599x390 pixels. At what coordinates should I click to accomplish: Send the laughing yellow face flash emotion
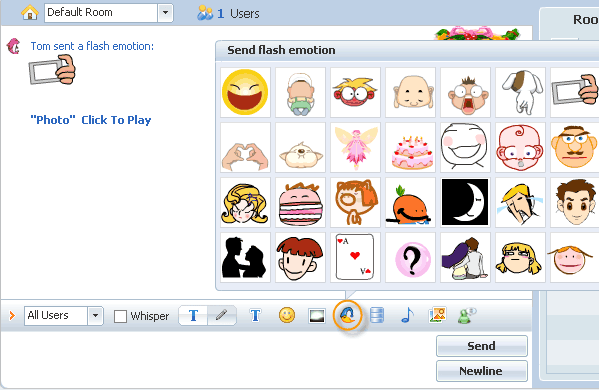coord(245,92)
